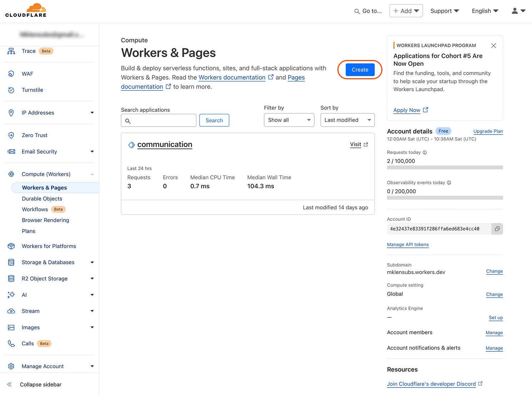
Task: Click the Storage & Databases icon
Action: [11, 262]
